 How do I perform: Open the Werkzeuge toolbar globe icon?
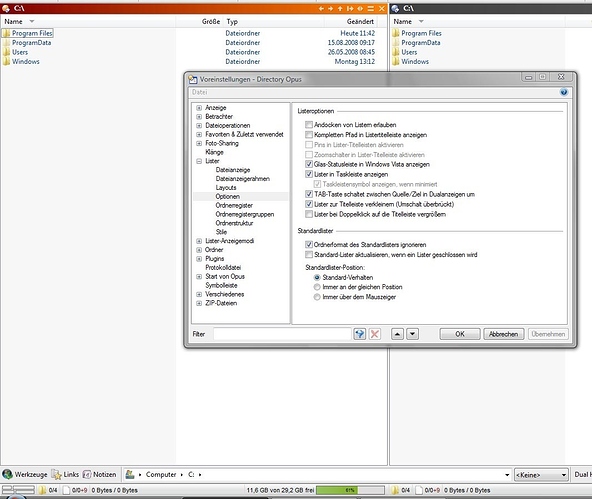point(7,474)
